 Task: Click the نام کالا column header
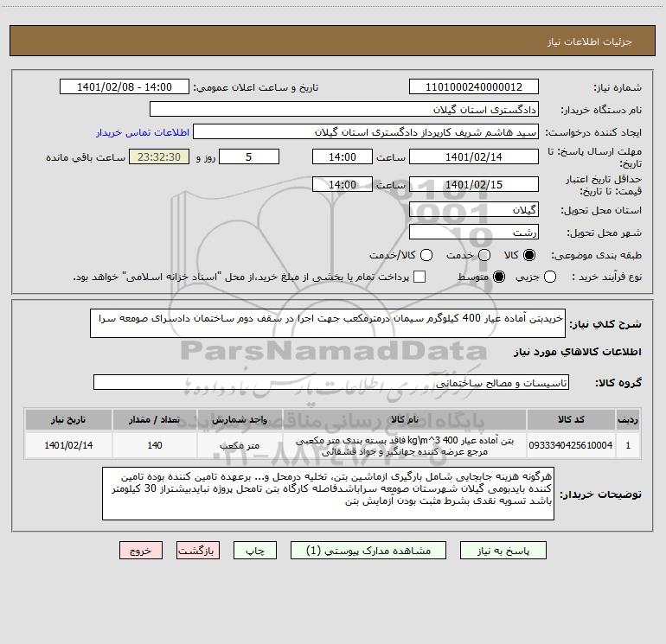point(405,420)
